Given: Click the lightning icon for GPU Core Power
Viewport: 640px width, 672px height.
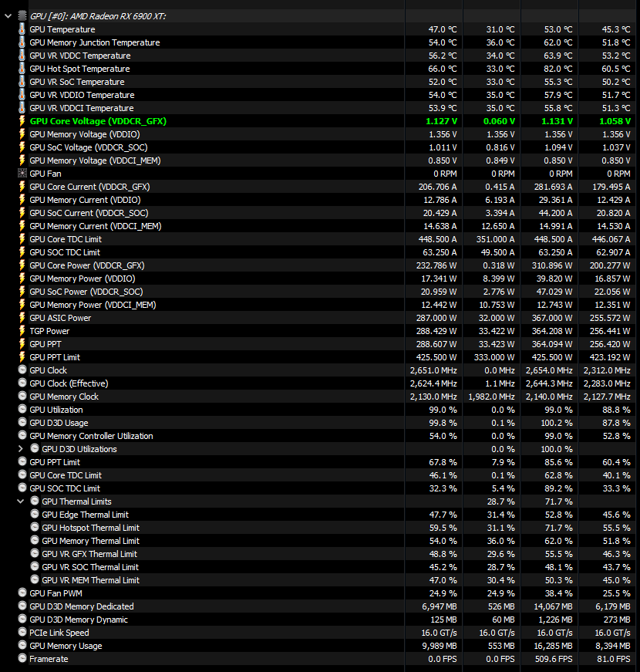Looking at the screenshot, I should (x=22, y=265).
